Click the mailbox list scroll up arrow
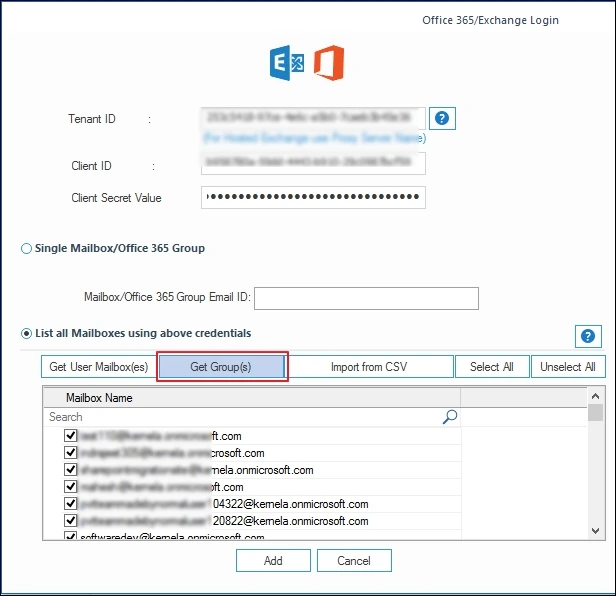 coord(596,396)
